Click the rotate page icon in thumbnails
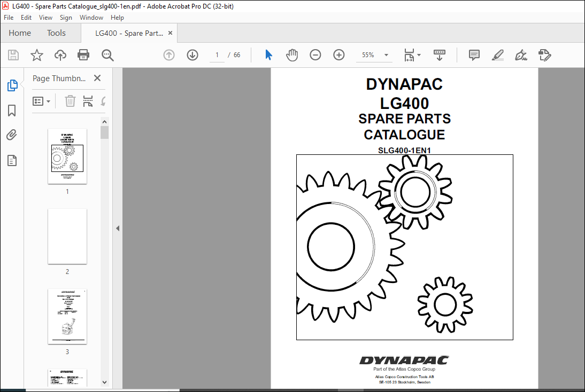The height and width of the screenshot is (392, 585). tap(103, 101)
